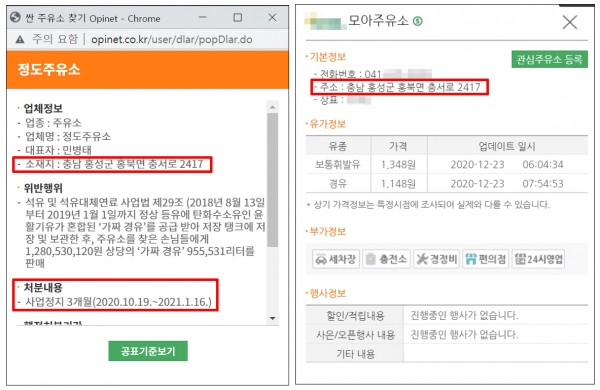Click the green badge icon next to 모아주유소
The width and height of the screenshot is (600, 390).
(x=418, y=21)
